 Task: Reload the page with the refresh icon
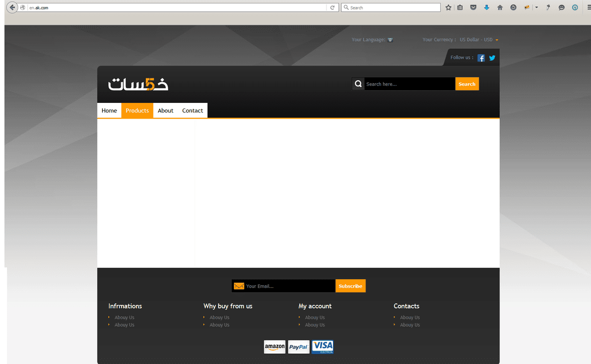(332, 7)
